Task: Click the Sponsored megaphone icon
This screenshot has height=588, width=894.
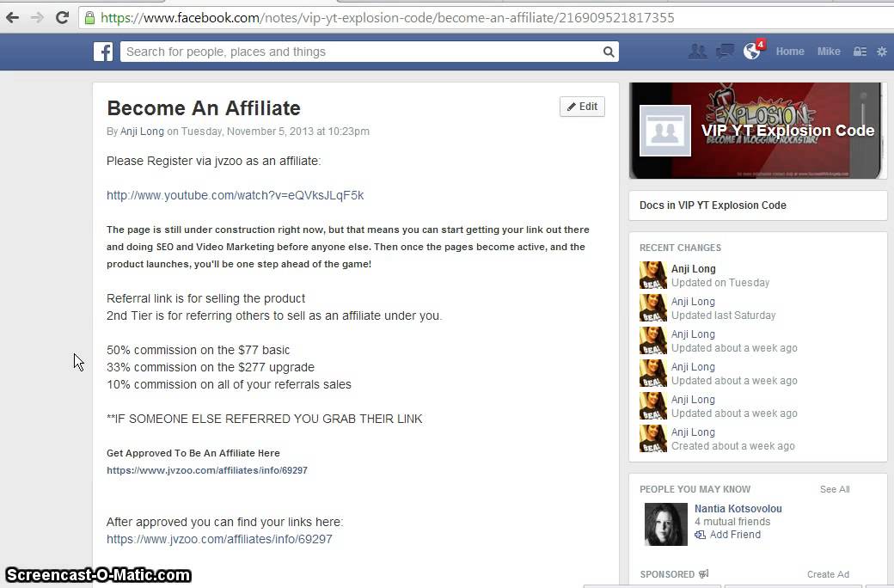Action: (x=703, y=573)
